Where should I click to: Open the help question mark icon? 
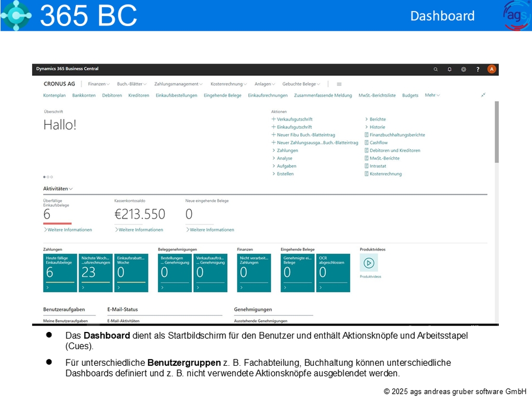(x=478, y=69)
